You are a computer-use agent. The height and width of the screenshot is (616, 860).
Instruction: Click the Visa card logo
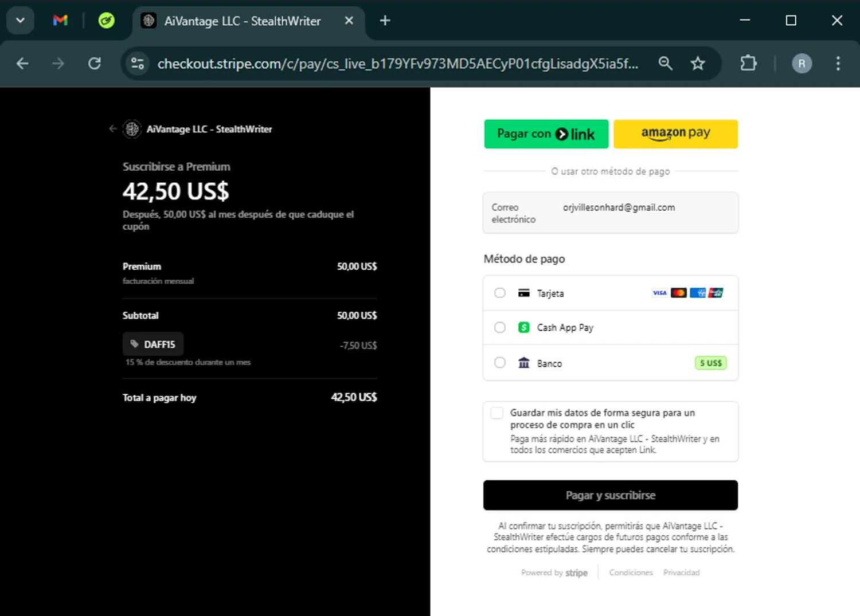point(659,293)
